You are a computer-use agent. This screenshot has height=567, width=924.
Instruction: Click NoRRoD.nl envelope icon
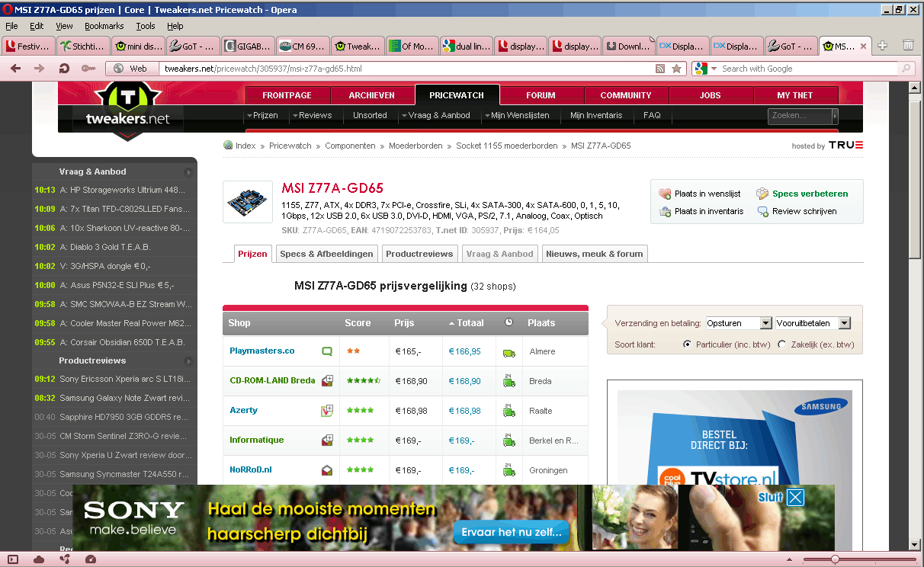click(x=327, y=469)
